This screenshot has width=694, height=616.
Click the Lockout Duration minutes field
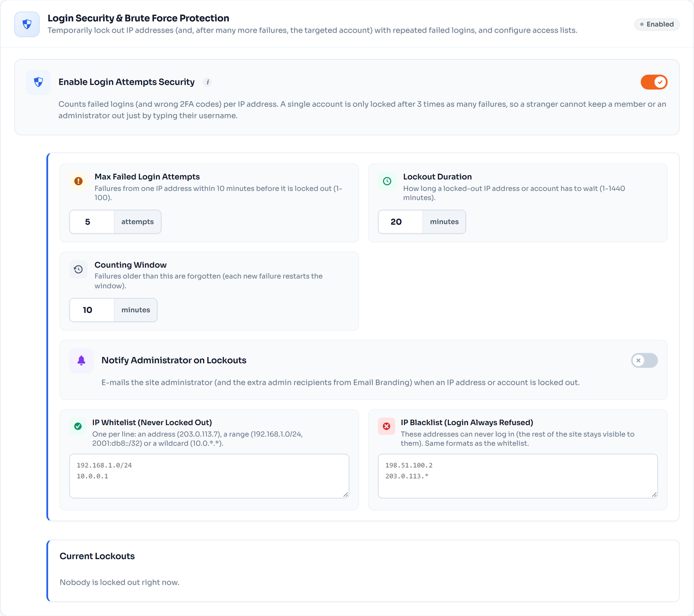[x=400, y=222]
